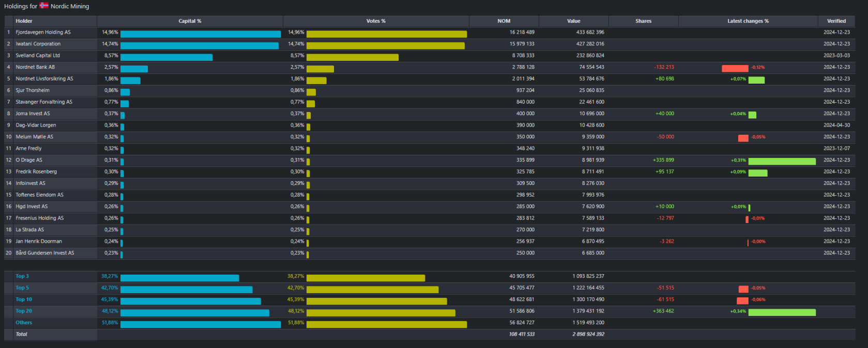Click the share change +335 899
This screenshot has height=348, width=868.
[x=663, y=160]
